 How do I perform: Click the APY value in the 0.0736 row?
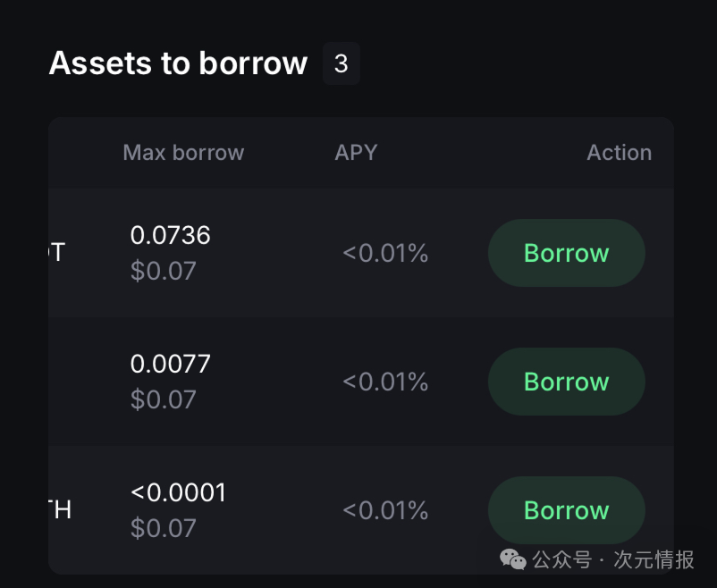pyautogui.click(x=385, y=253)
